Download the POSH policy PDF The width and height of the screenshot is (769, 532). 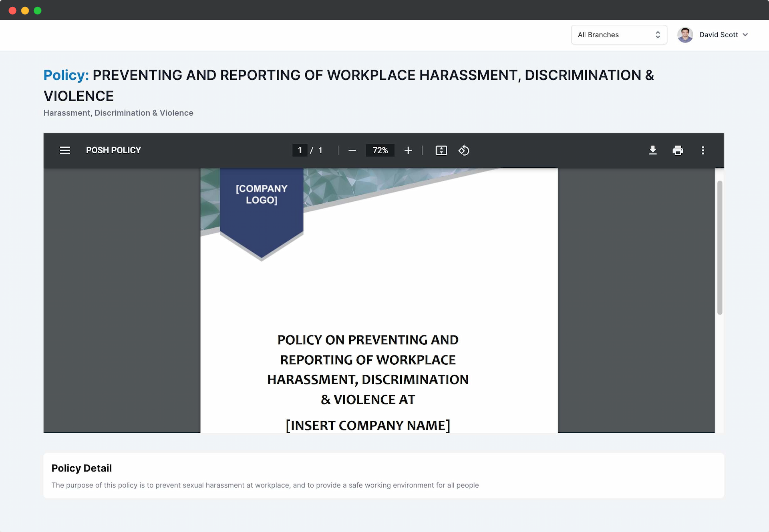tap(653, 150)
